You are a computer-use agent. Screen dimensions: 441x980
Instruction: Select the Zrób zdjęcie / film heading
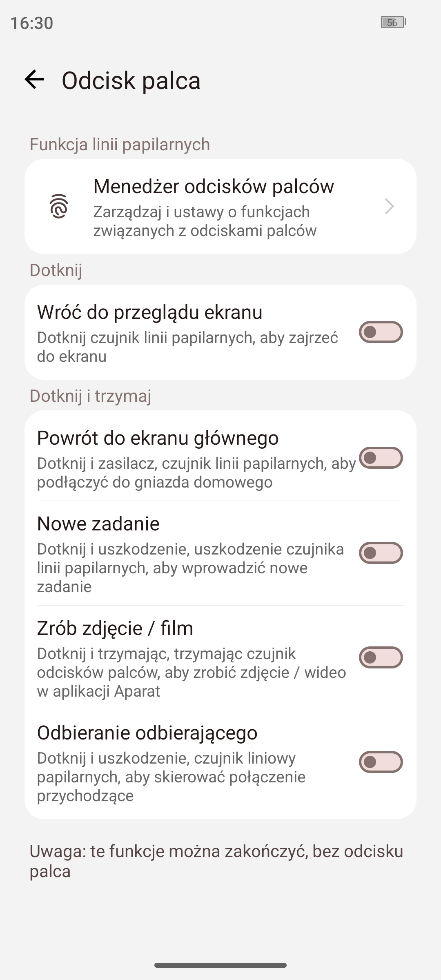coord(115,628)
